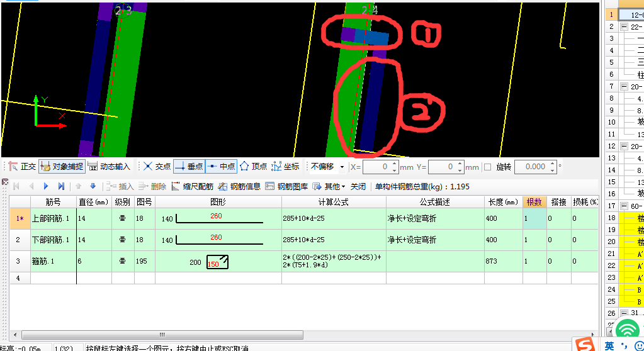Disable 垂点 perpendicular snap
This screenshot has height=351, width=644.
pyautogui.click(x=189, y=166)
